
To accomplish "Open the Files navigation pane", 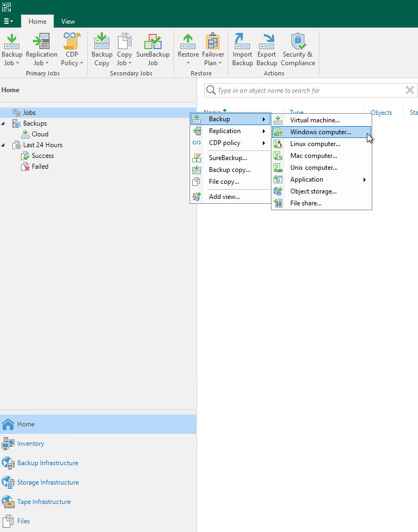I will coord(98,521).
